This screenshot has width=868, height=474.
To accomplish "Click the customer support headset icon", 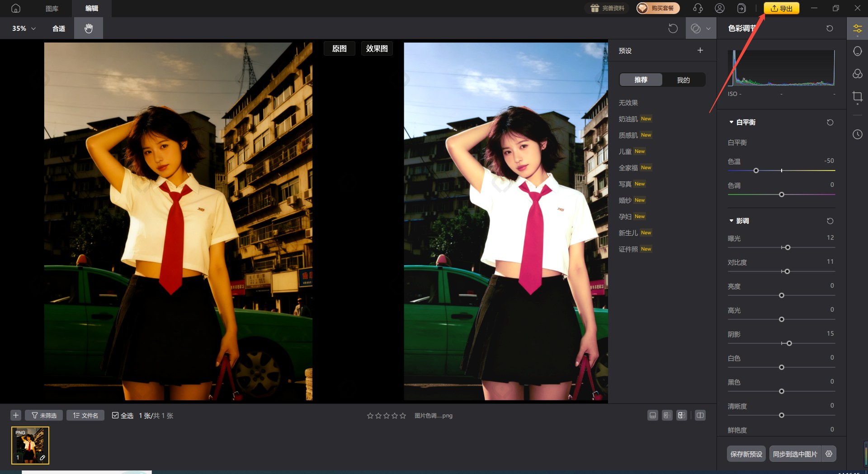I will pyautogui.click(x=698, y=8).
